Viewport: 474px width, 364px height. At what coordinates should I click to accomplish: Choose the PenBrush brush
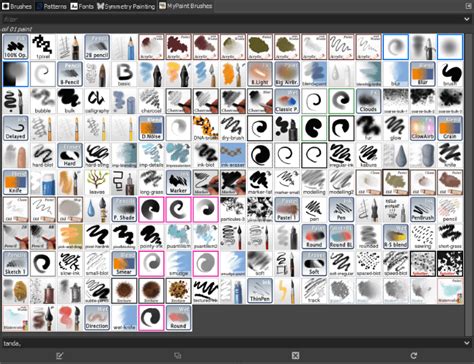[423, 210]
